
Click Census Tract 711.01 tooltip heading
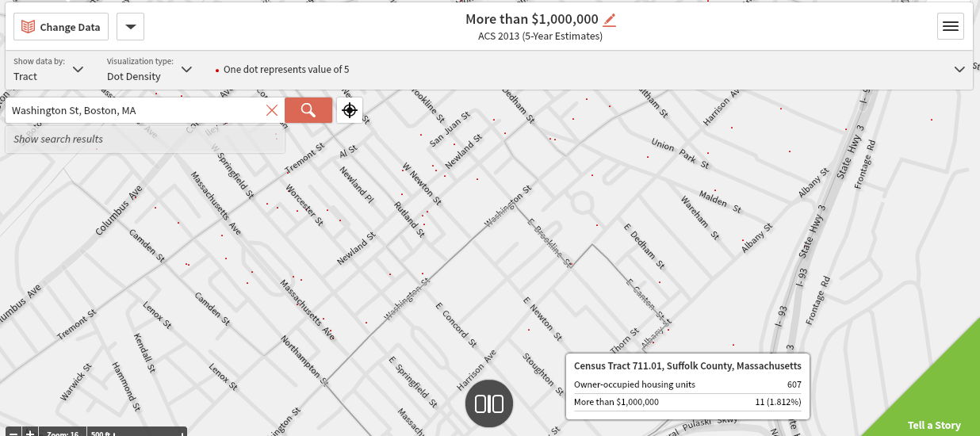pos(687,366)
